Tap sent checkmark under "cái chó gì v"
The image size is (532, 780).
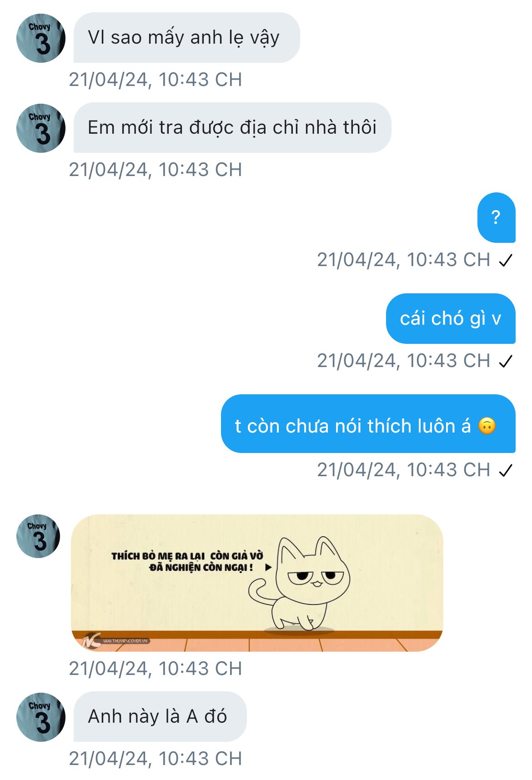pyautogui.click(x=506, y=361)
